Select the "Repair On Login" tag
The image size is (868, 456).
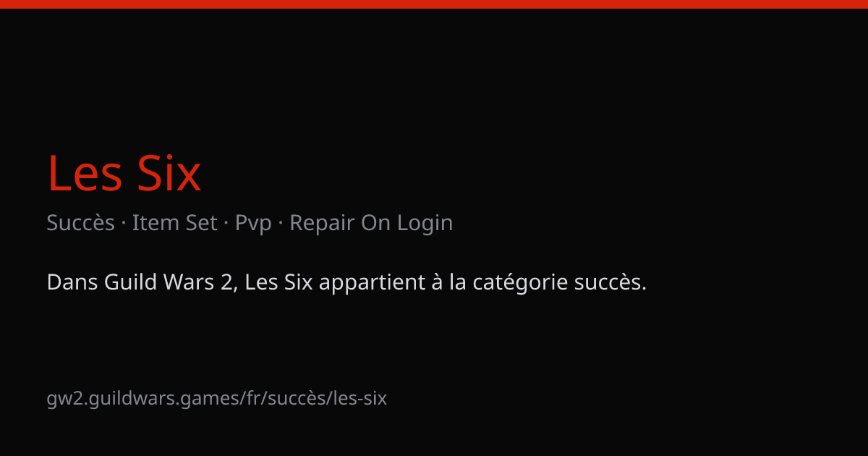pyautogui.click(x=371, y=224)
